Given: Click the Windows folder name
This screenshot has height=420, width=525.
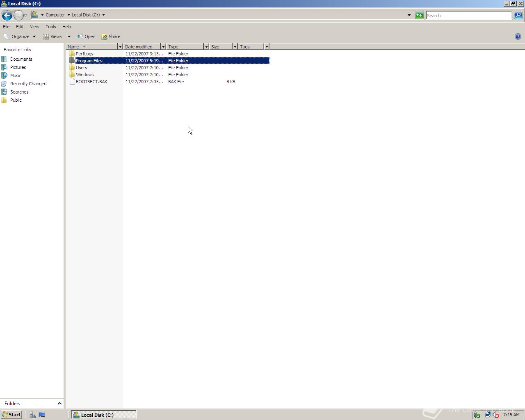Looking at the screenshot, I should (x=84, y=75).
